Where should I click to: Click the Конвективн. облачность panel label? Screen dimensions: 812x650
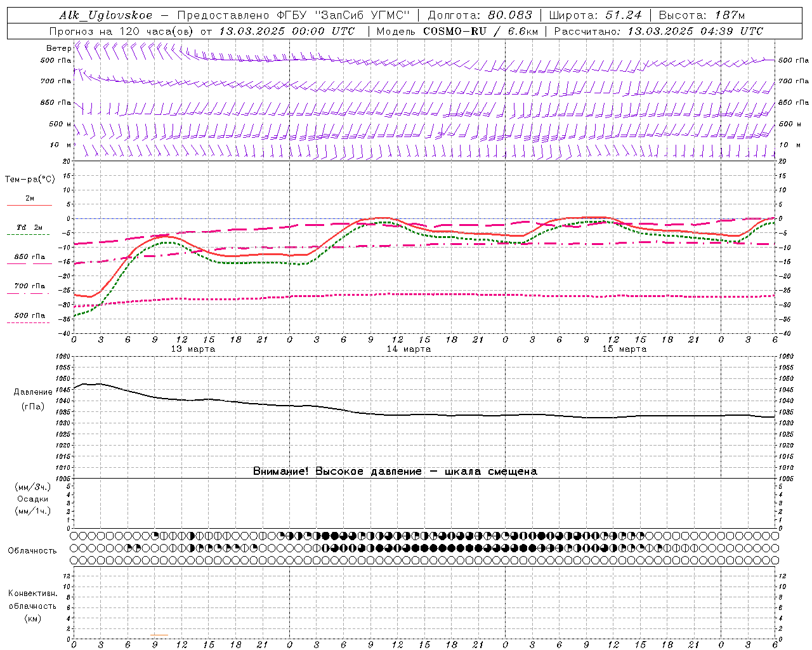[32, 600]
